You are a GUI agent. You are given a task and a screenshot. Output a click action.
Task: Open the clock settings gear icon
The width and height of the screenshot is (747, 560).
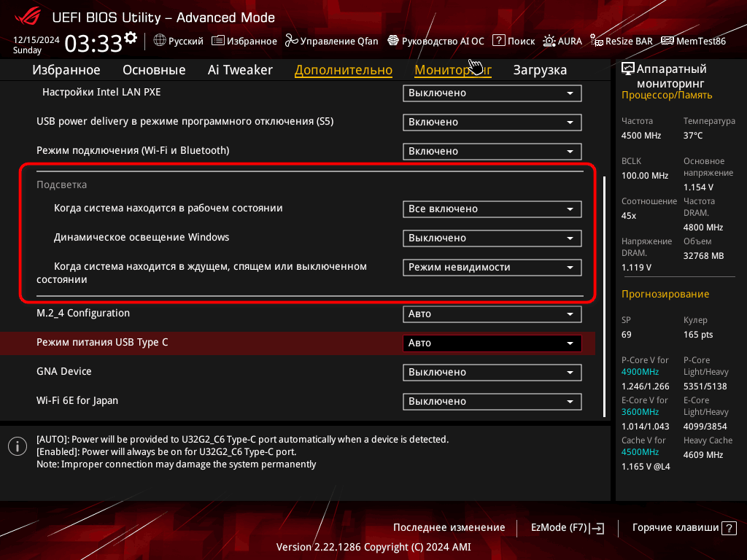pyautogui.click(x=130, y=38)
